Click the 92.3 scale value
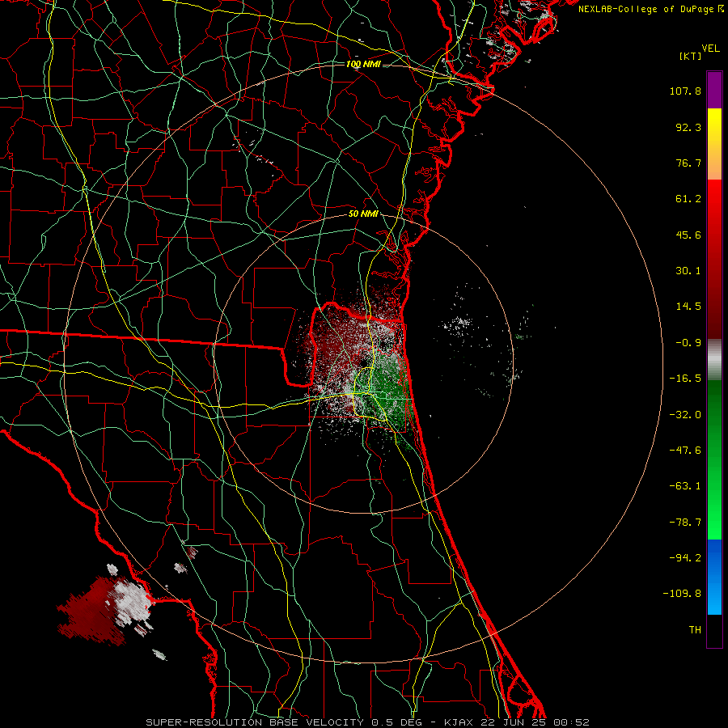 pyautogui.click(x=688, y=127)
